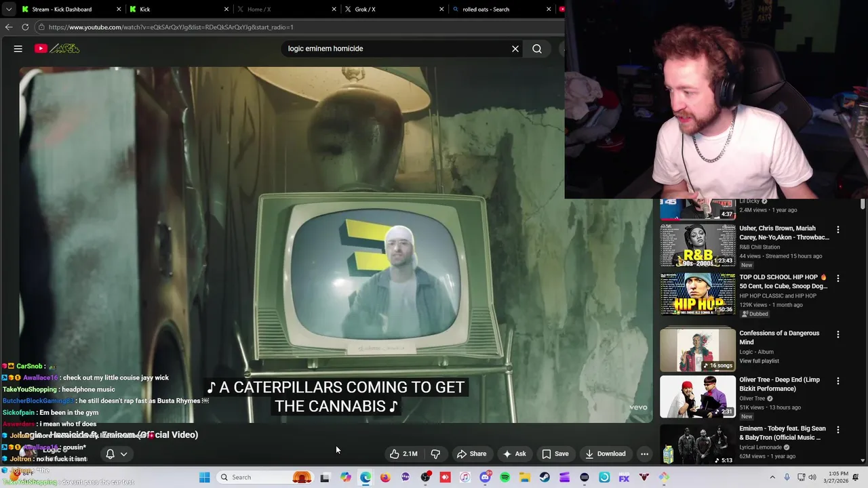Viewport: 868px width, 488px height.
Task: Dislike the video
Action: pyautogui.click(x=436, y=454)
